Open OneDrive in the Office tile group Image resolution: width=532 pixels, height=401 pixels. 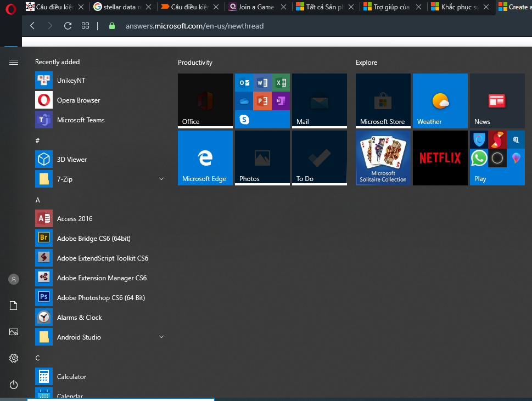pos(244,101)
